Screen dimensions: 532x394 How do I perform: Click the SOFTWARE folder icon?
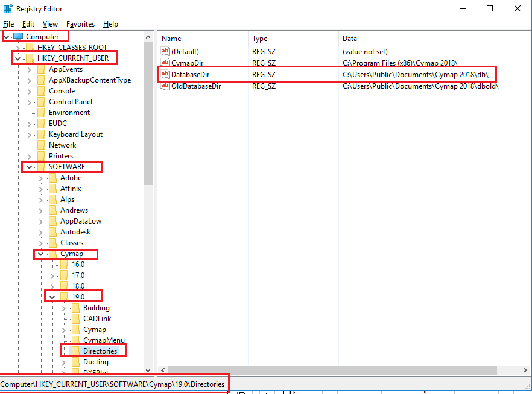pos(42,167)
